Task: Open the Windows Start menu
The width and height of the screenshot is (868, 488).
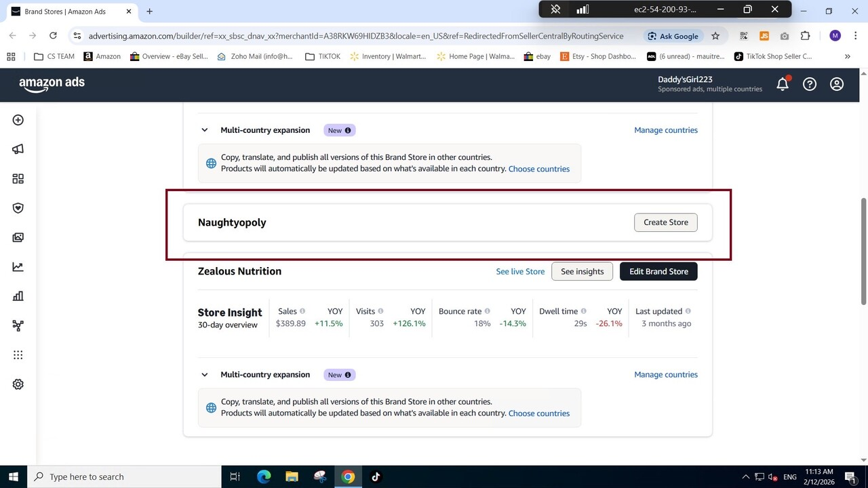Action: tap(14, 477)
